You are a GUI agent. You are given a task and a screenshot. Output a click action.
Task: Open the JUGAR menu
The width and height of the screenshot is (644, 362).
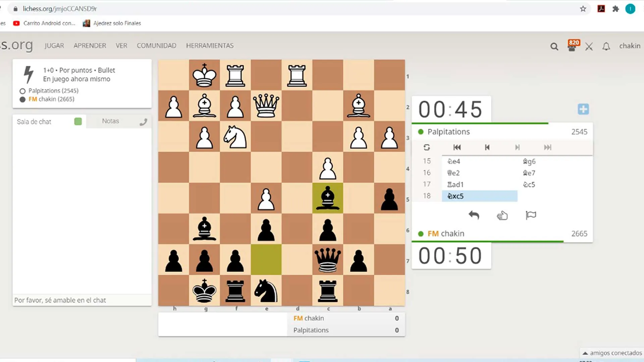[54, 46]
